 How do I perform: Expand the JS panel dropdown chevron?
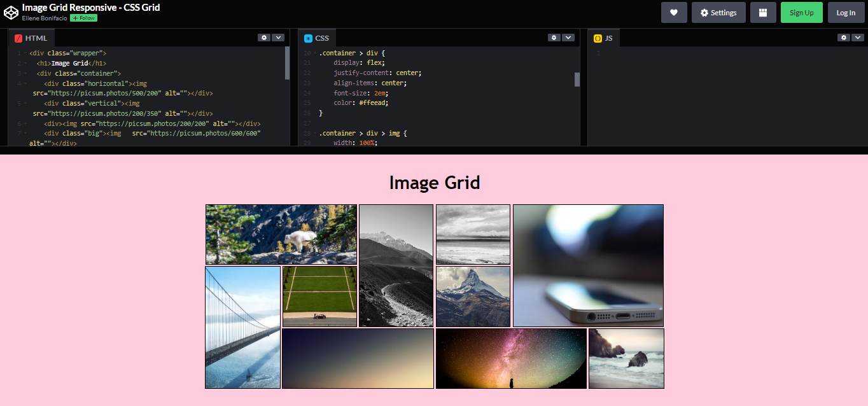click(858, 38)
